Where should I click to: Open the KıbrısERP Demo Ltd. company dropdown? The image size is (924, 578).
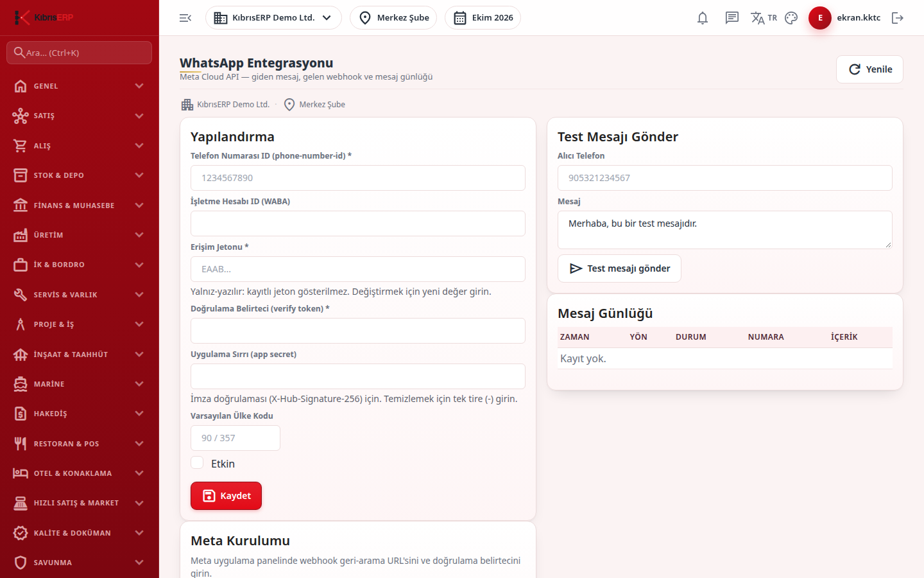pos(273,18)
